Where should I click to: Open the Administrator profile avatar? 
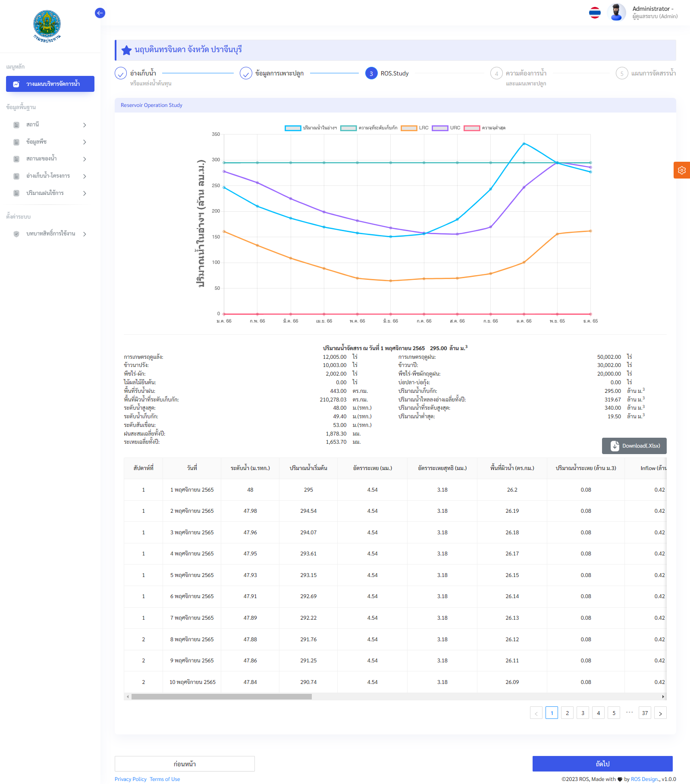tap(616, 13)
